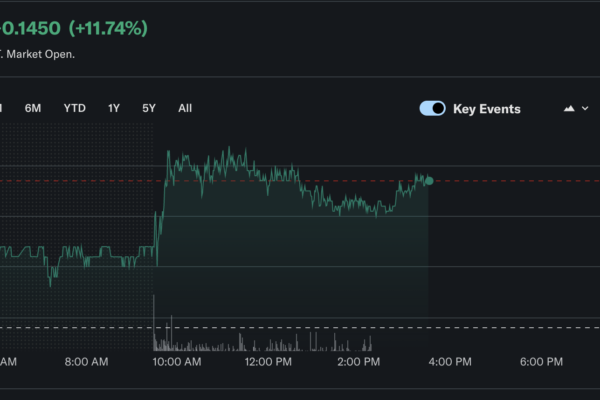Image resolution: width=600 pixels, height=400 pixels.
Task: Click the Key Events label
Action: (486, 109)
